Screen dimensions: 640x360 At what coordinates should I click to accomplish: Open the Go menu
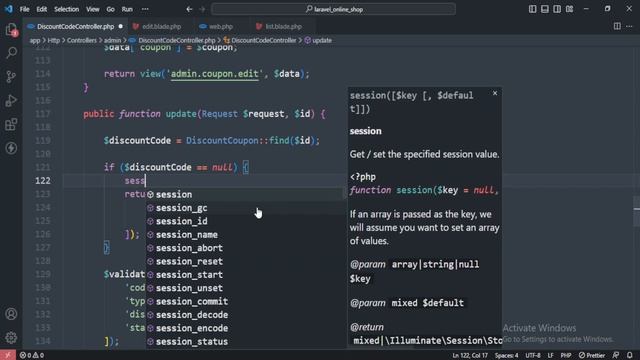[x=111, y=9]
